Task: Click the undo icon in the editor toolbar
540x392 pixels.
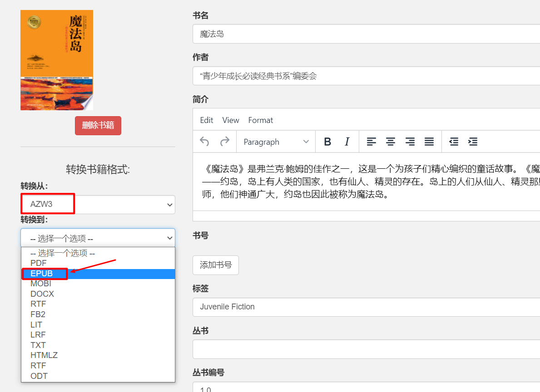Action: coord(204,142)
